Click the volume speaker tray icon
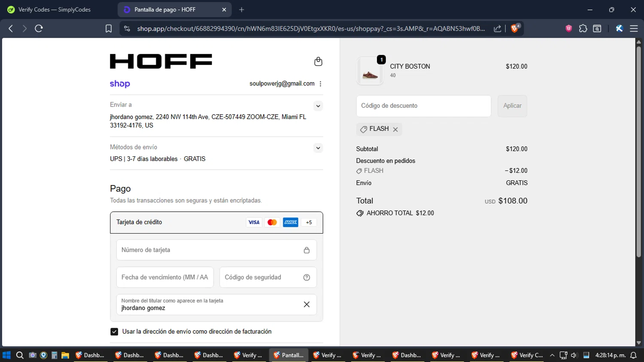644x362 pixels. point(574,355)
